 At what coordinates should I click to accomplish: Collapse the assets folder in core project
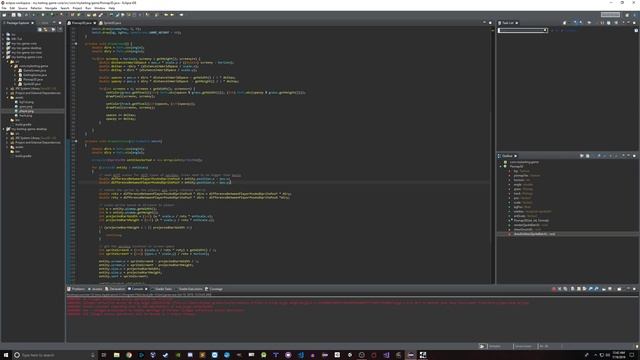tap(7, 98)
